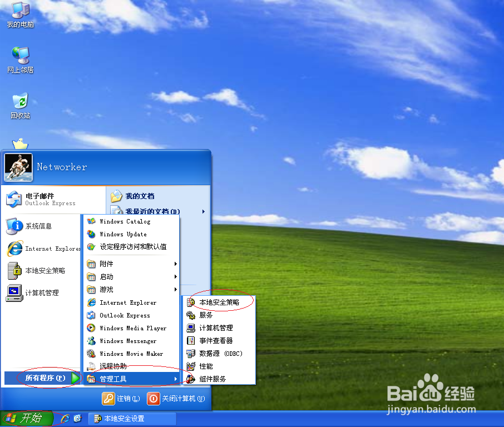
Task: Select Internet Explorer in programs menu
Action: tap(131, 302)
